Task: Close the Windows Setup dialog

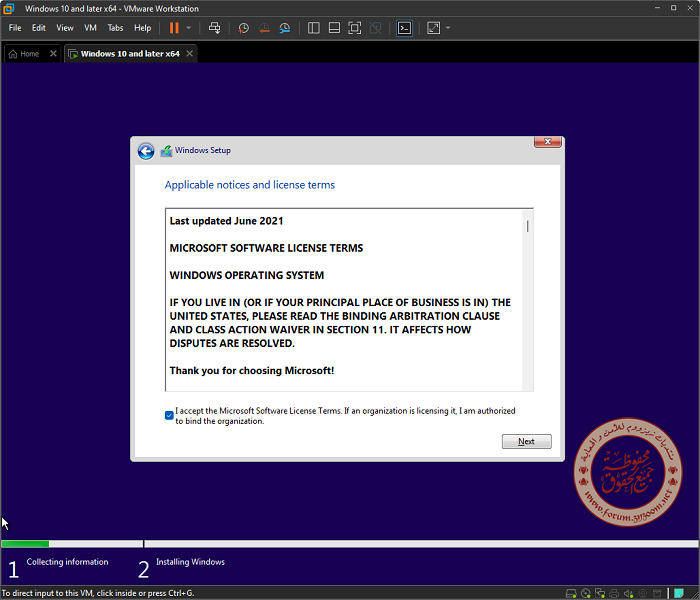Action: point(548,142)
